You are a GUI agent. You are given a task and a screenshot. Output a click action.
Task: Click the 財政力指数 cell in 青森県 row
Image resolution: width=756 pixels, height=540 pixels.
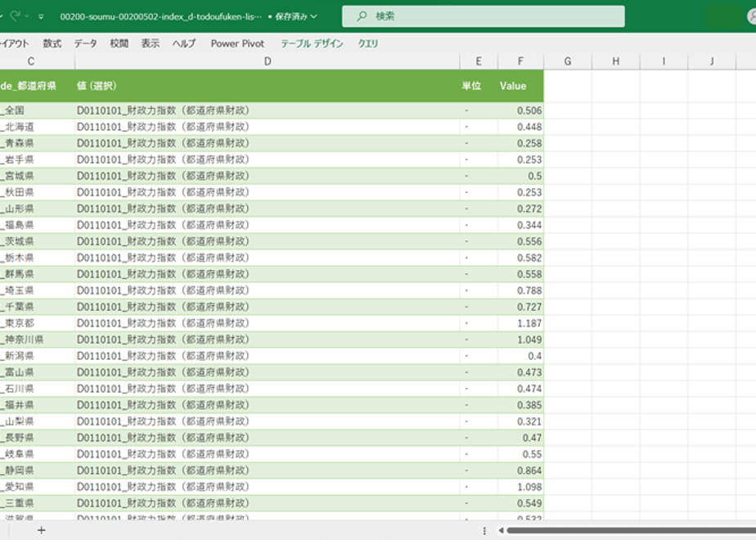[x=268, y=143]
